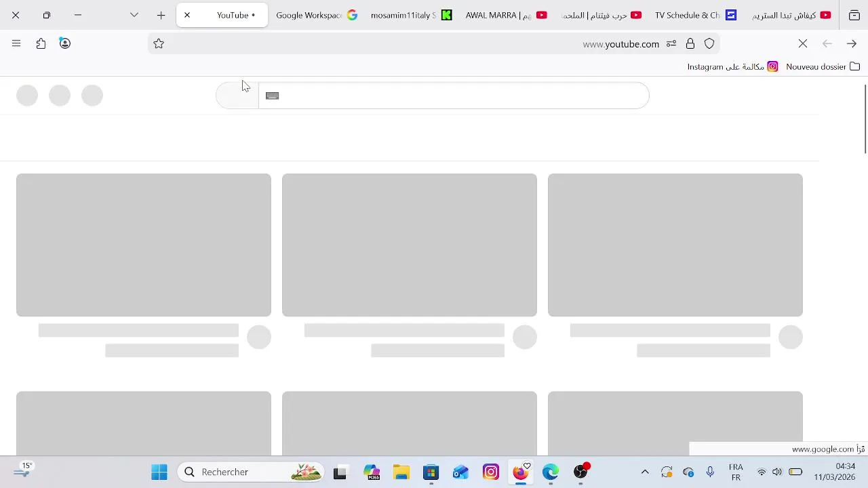Open Microsoft 365 Copilot from taskbar
The width and height of the screenshot is (868, 488).
tap(372, 472)
